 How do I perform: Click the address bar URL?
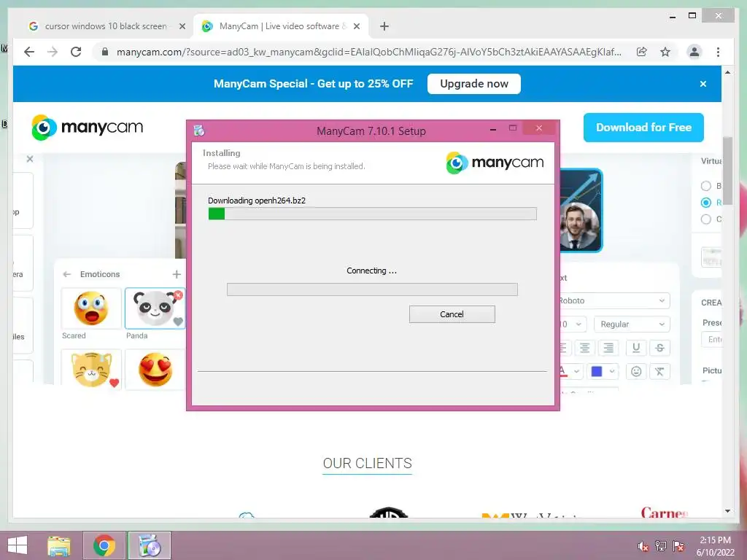coord(368,52)
